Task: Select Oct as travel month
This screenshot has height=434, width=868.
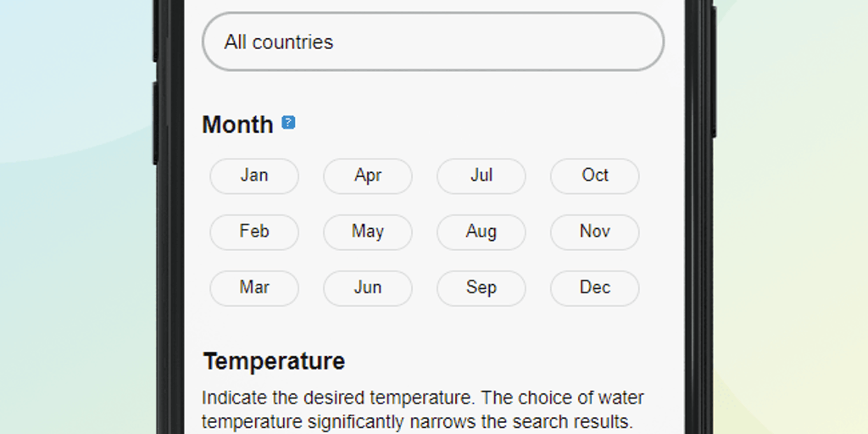Action: (595, 175)
